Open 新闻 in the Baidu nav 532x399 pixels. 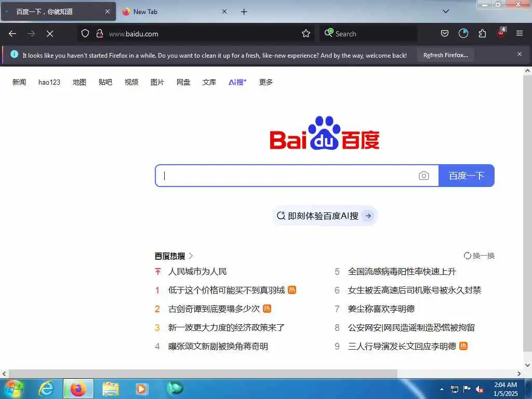tap(19, 82)
